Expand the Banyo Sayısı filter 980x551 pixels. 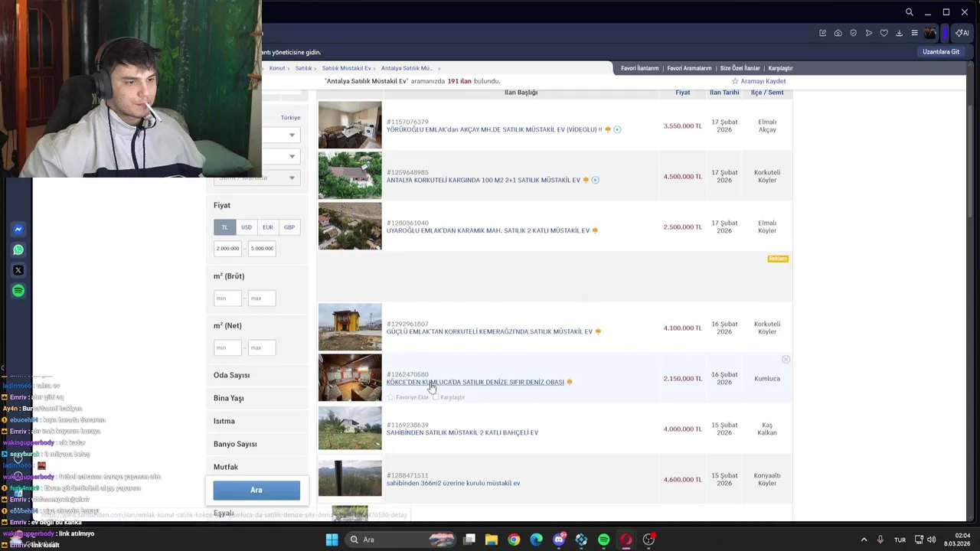pyautogui.click(x=257, y=444)
